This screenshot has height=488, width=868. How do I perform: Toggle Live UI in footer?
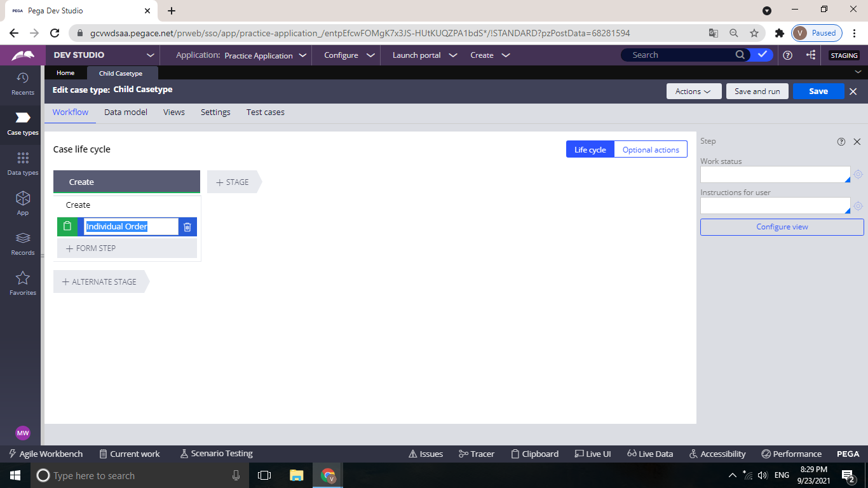click(x=592, y=454)
